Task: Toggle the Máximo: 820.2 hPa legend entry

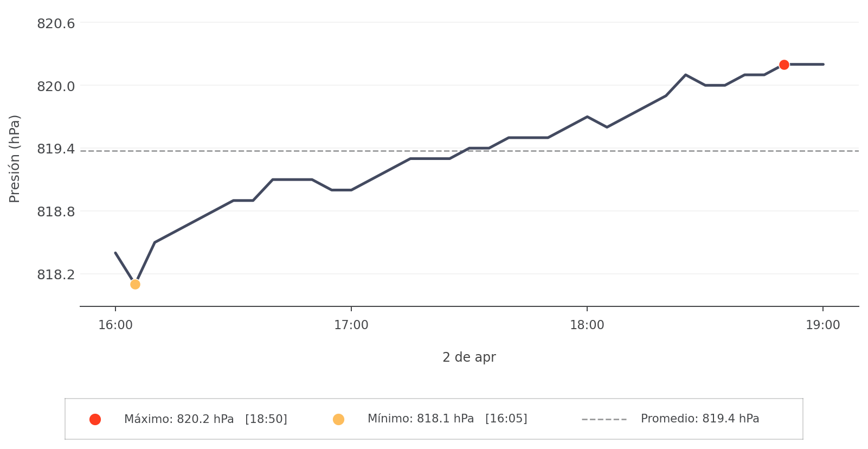Action: [205, 419]
